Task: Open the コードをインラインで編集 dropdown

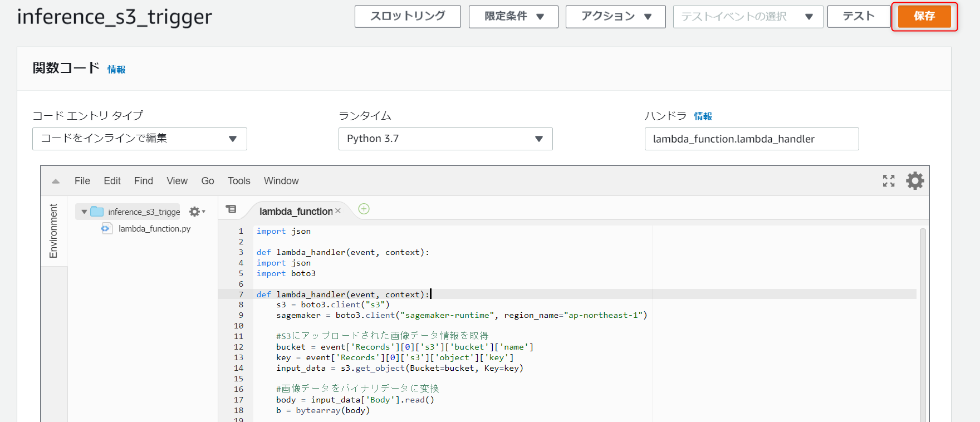Action: (x=140, y=139)
